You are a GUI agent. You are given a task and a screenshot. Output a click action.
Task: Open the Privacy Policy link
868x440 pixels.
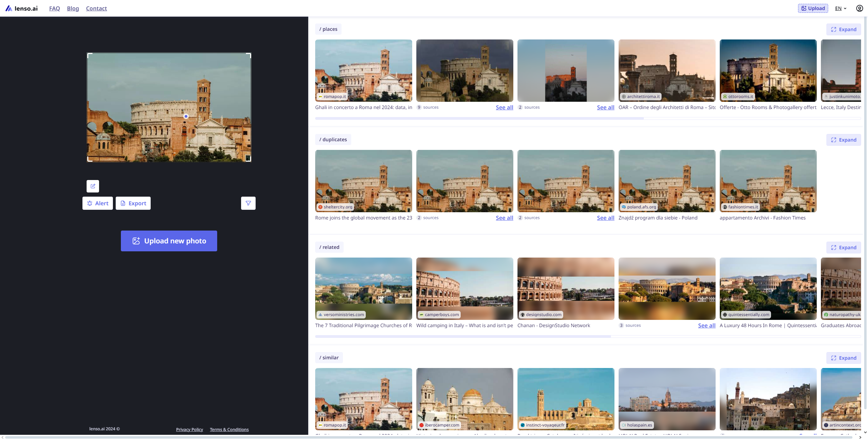tap(189, 429)
